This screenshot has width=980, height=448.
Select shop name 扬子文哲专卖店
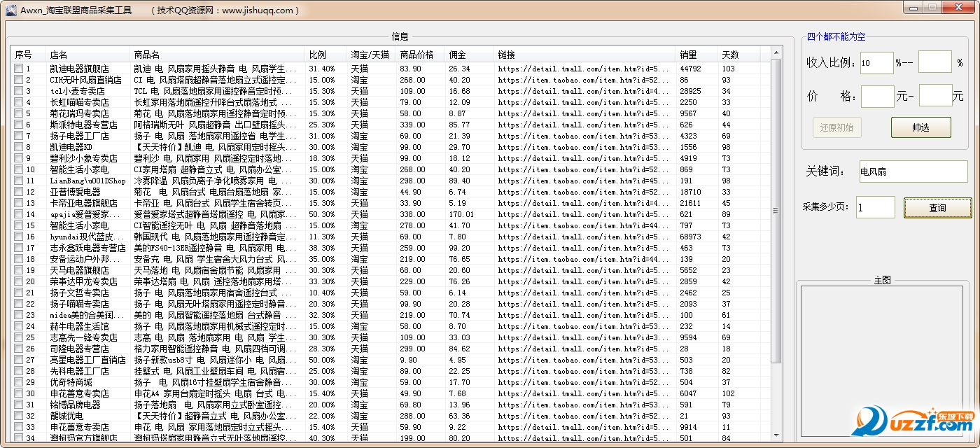(x=79, y=293)
